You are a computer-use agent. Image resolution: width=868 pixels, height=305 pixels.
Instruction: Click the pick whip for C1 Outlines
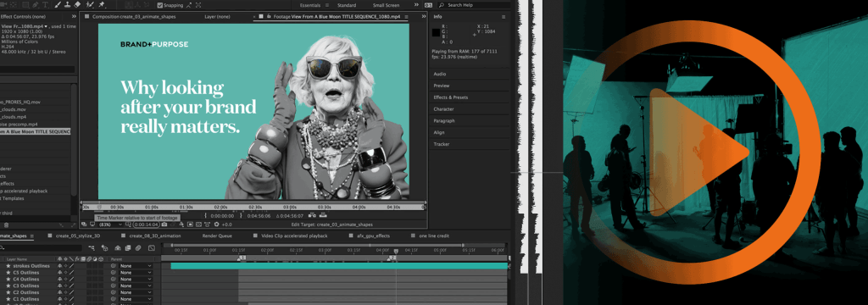tap(113, 299)
